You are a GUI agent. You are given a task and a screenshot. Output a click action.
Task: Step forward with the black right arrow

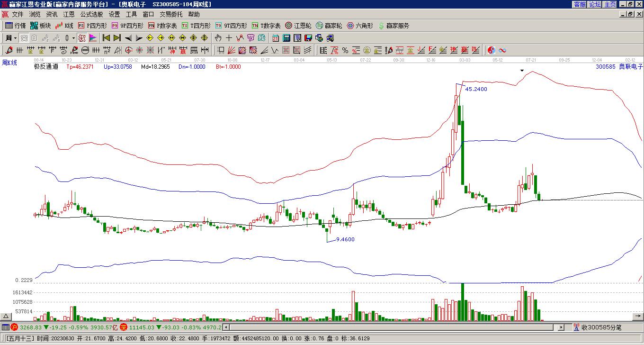click(139, 38)
